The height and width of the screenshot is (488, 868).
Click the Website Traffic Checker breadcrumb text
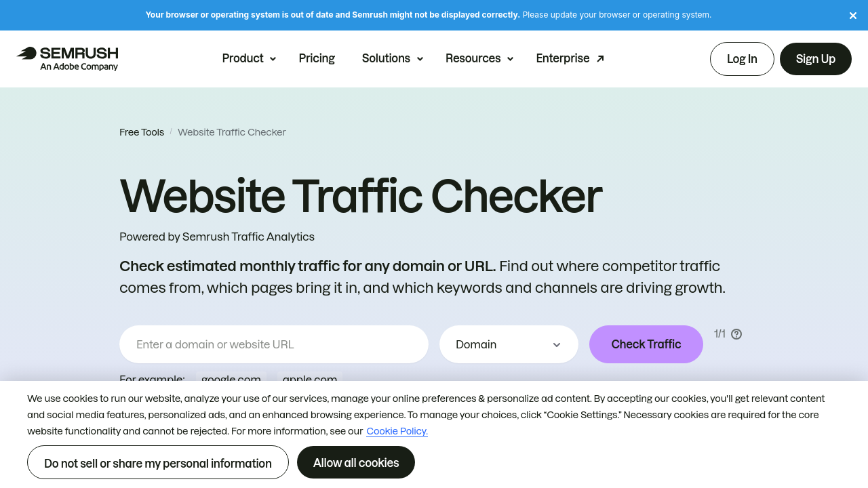click(232, 132)
